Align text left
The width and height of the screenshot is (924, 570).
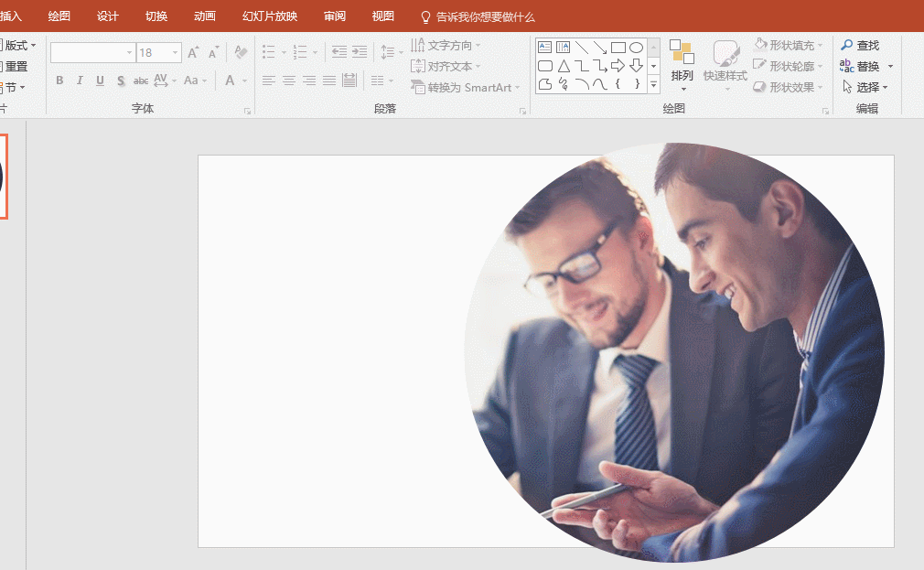point(269,81)
